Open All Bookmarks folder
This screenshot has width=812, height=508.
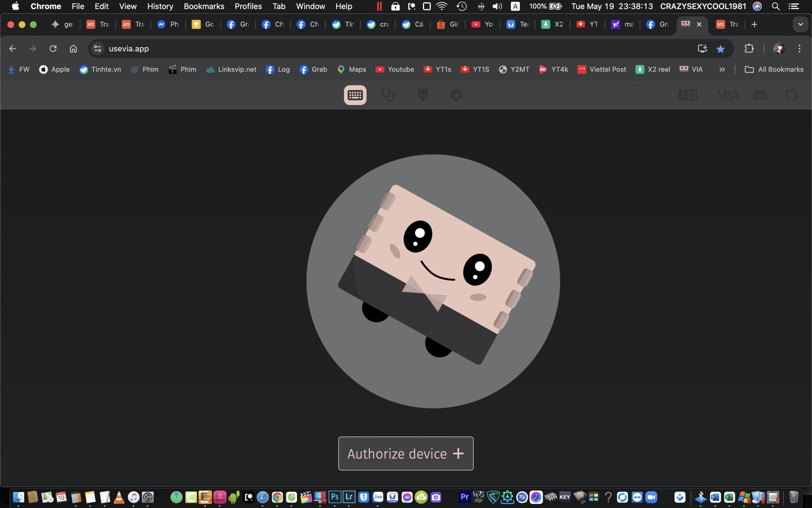point(774,69)
